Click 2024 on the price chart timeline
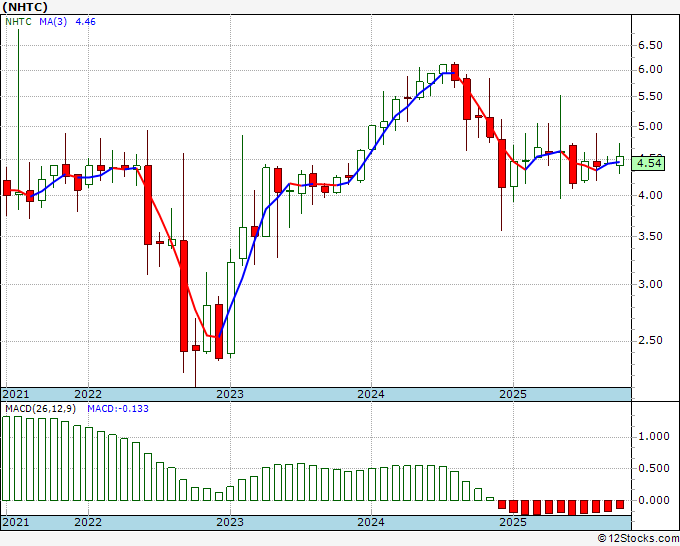 click(x=371, y=394)
